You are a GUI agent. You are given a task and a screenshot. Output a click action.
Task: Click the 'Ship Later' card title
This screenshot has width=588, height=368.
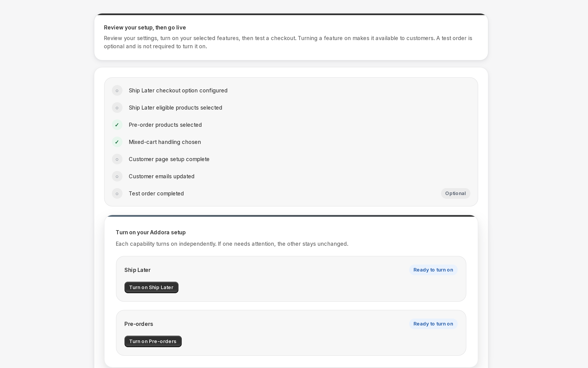click(x=138, y=270)
